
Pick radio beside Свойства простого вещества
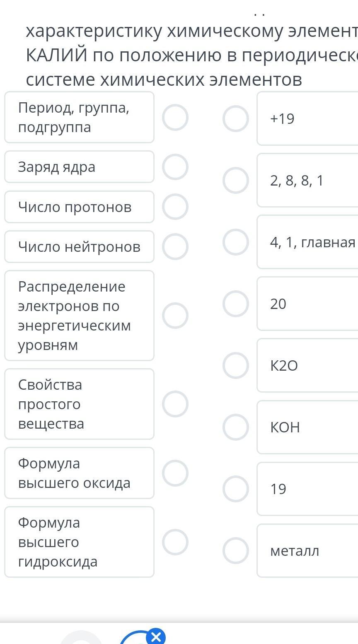pos(175,404)
